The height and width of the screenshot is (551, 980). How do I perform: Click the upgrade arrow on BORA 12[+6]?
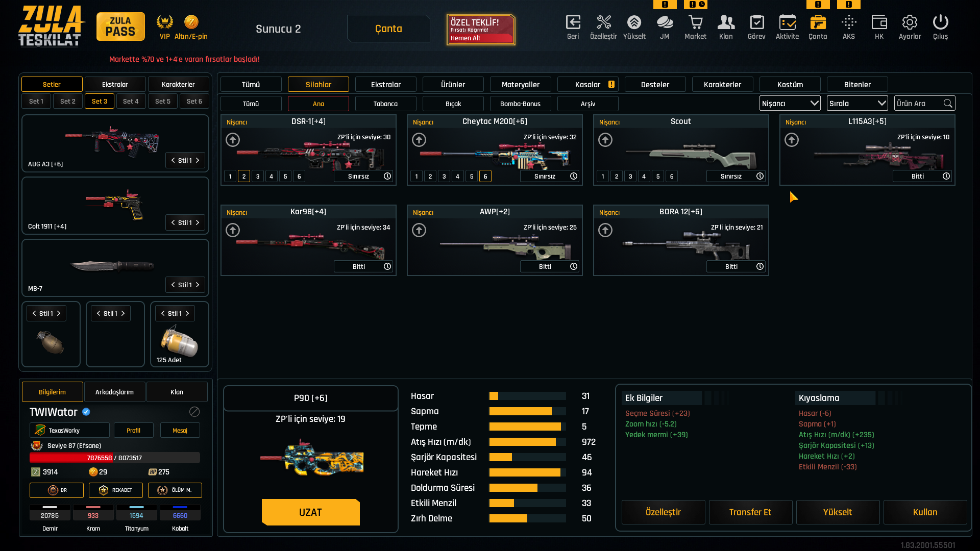tap(605, 230)
